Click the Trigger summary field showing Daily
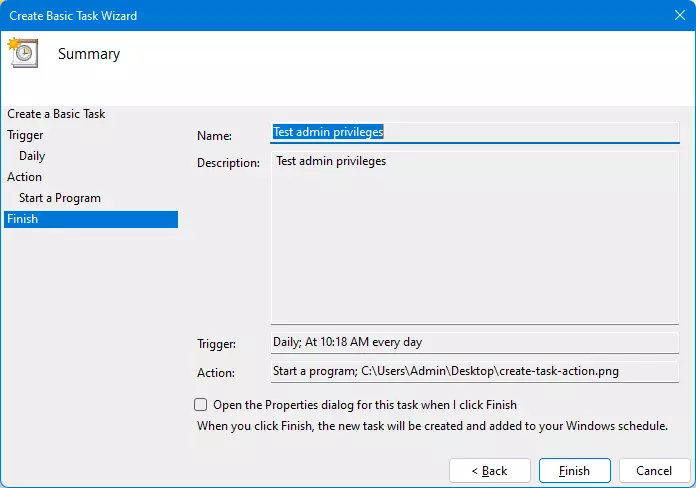Screen dimensions: 696x488 tap(474, 342)
